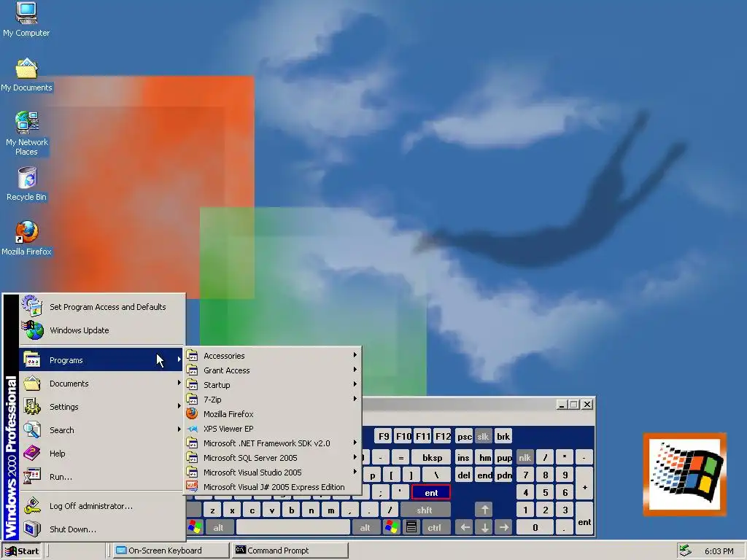
Task: Click the numpad 0 key
Action: 535,527
